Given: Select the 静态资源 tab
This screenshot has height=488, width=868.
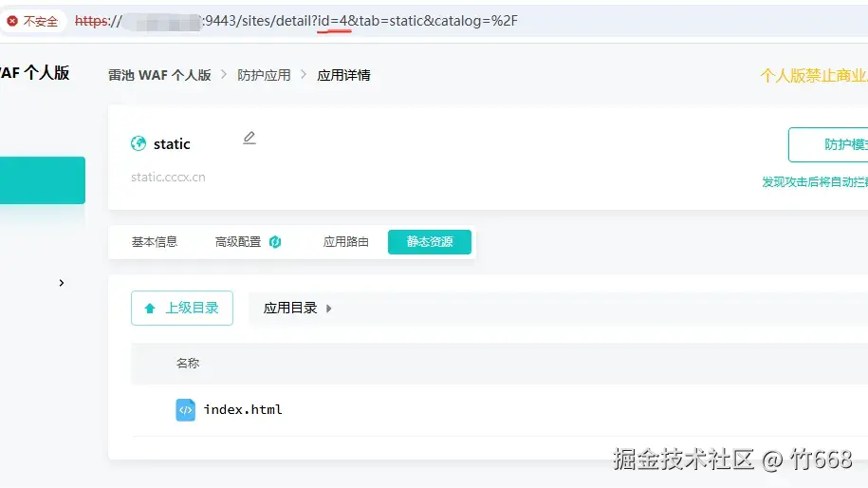Looking at the screenshot, I should point(430,242).
